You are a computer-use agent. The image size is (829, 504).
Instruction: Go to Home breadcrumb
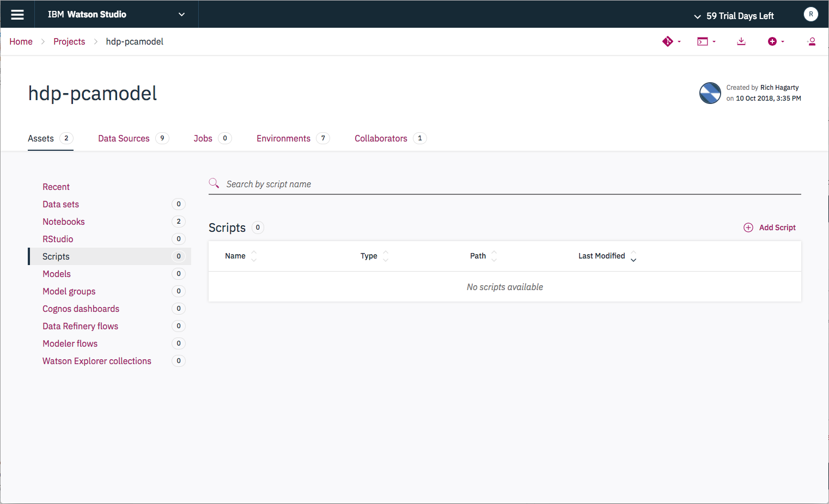[21, 41]
